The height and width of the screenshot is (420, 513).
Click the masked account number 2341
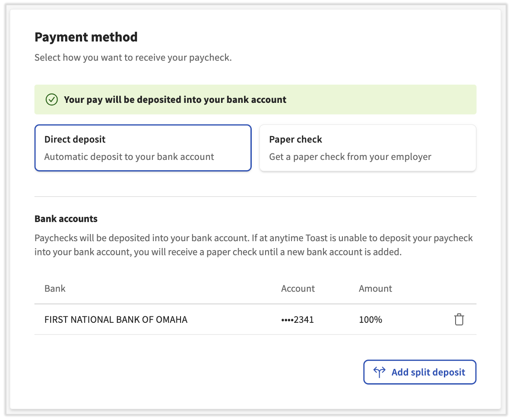coord(298,319)
